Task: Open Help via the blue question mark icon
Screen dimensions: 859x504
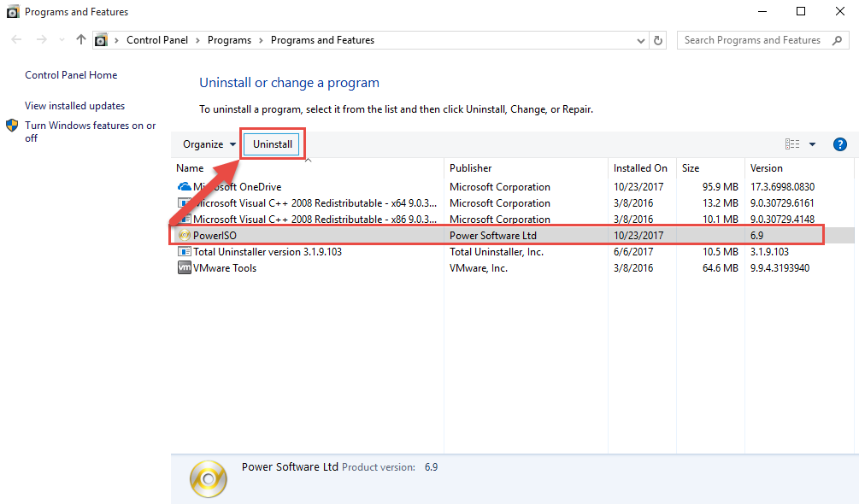Action: 839,144
